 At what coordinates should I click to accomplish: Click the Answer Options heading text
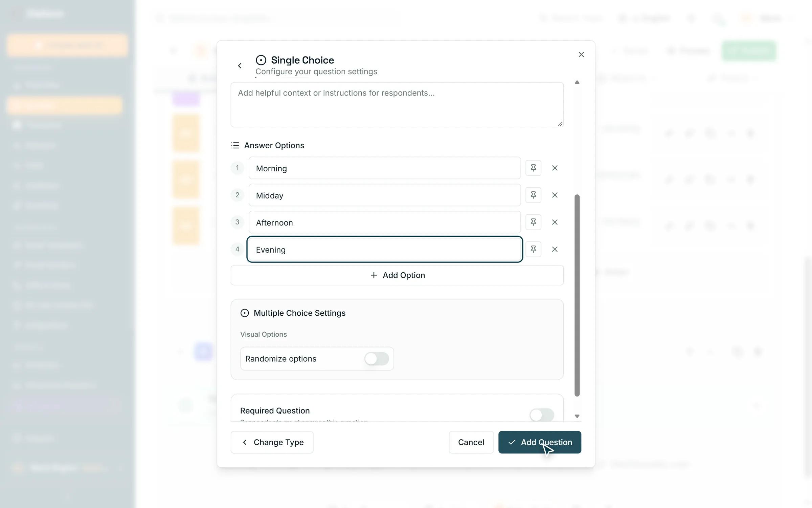coord(274,145)
